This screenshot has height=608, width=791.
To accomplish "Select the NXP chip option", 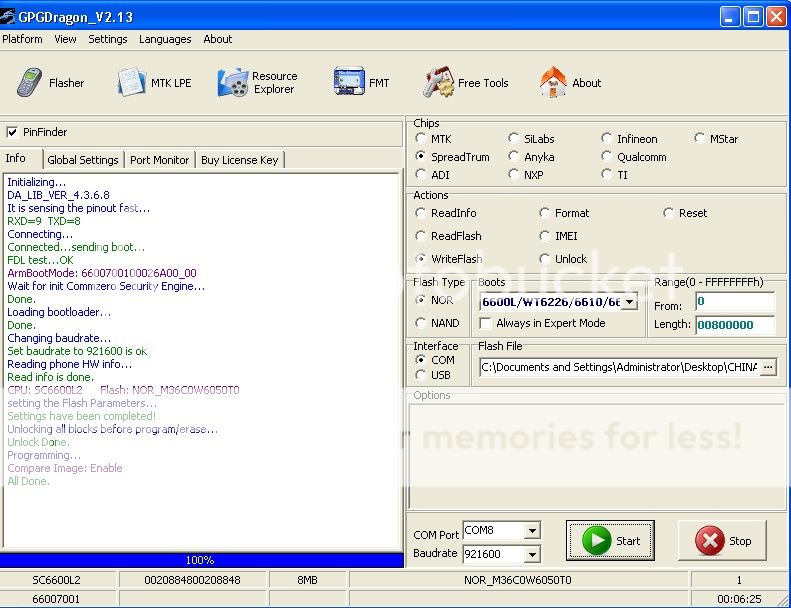I will tap(514, 175).
